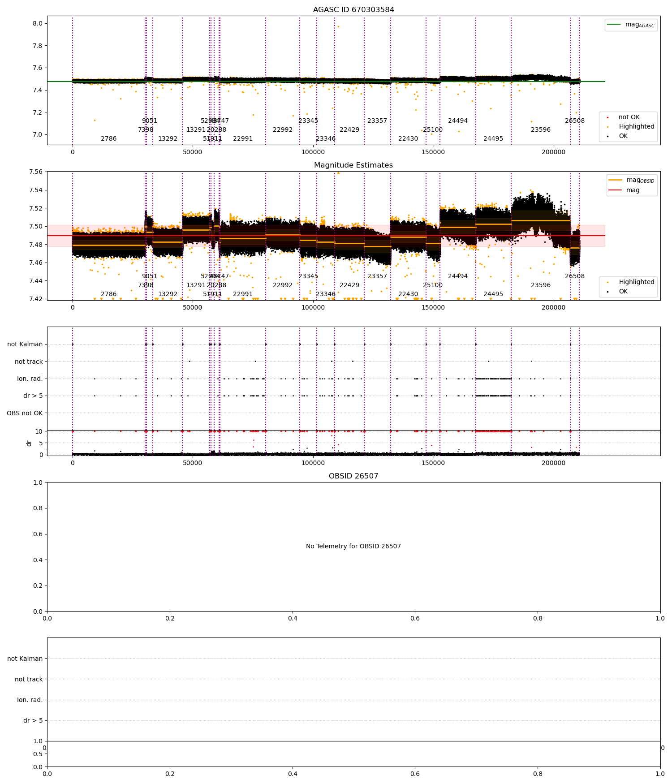Click OBSID label 22992 in Magnitude Estimates plot
This screenshot has height=784, width=672.
[x=283, y=285]
